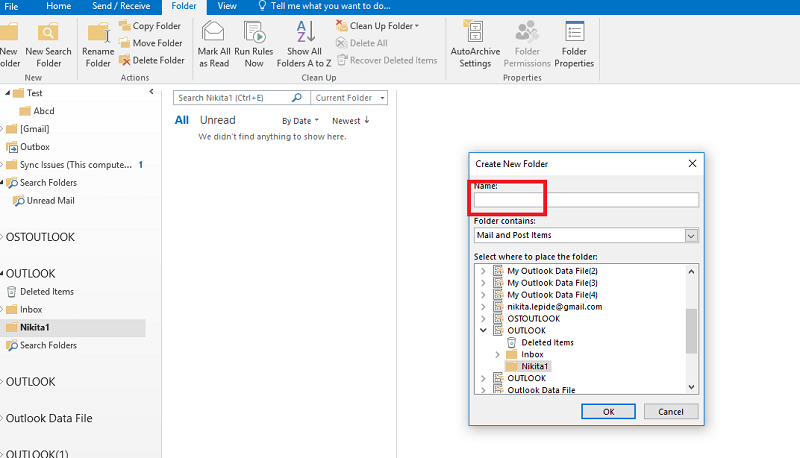Collapse the Test folder in sidebar
This screenshot has width=800, height=458.
pos(7,93)
